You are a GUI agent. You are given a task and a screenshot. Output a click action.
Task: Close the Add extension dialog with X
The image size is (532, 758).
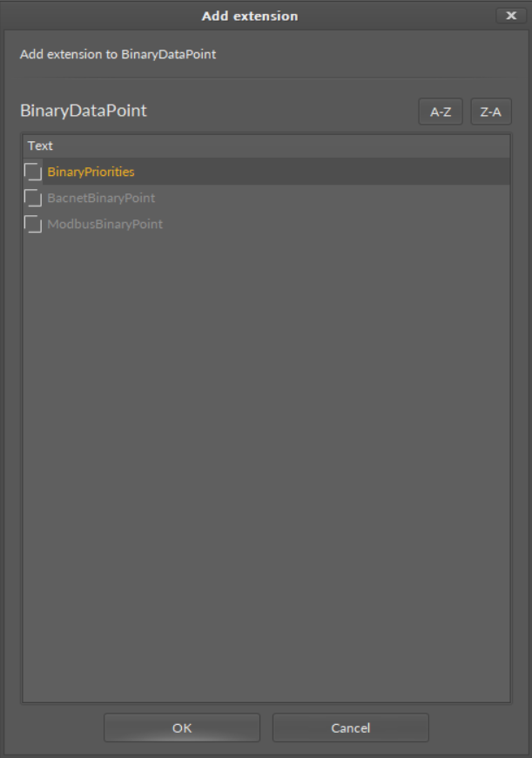[x=510, y=16]
